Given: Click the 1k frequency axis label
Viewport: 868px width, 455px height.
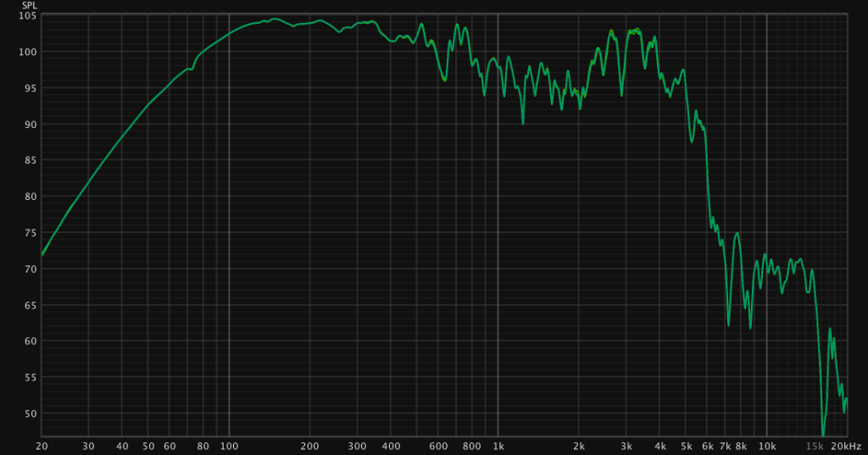Looking at the screenshot, I should (498, 446).
